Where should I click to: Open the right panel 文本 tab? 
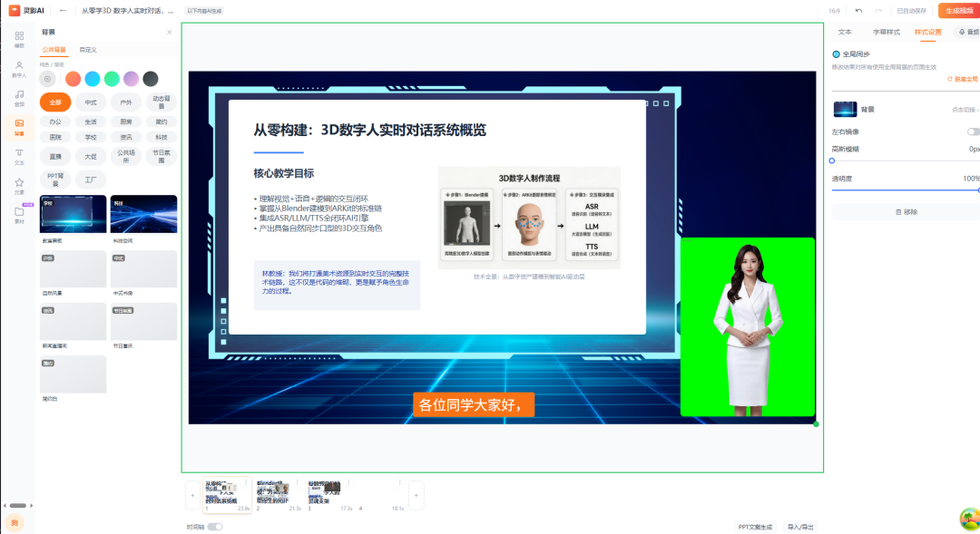pyautogui.click(x=845, y=32)
